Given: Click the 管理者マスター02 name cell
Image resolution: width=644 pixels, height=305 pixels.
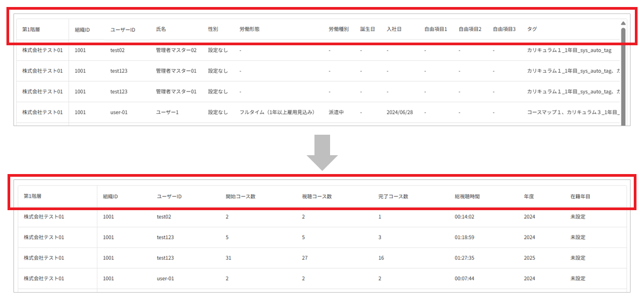Looking at the screenshot, I should click(176, 50).
